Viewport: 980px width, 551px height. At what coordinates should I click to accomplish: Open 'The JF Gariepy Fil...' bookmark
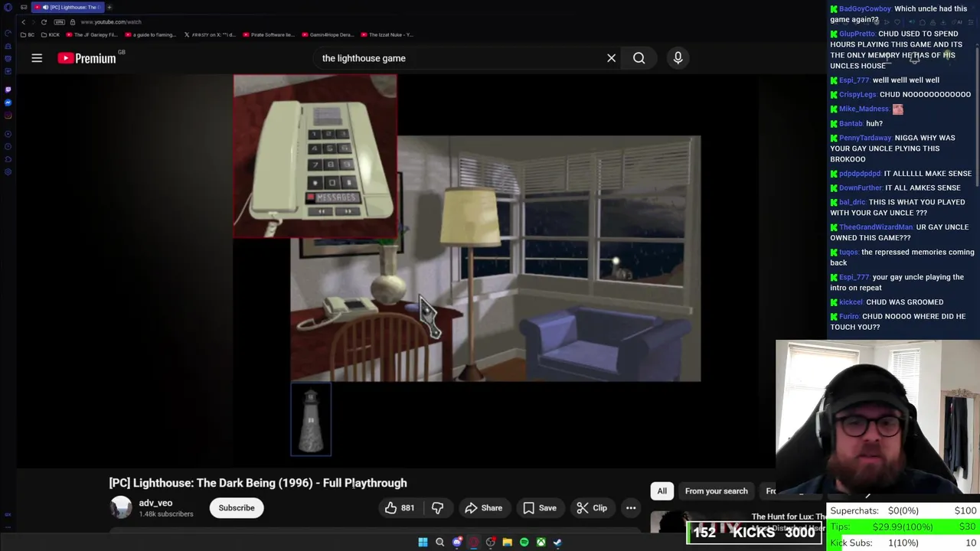92,34
